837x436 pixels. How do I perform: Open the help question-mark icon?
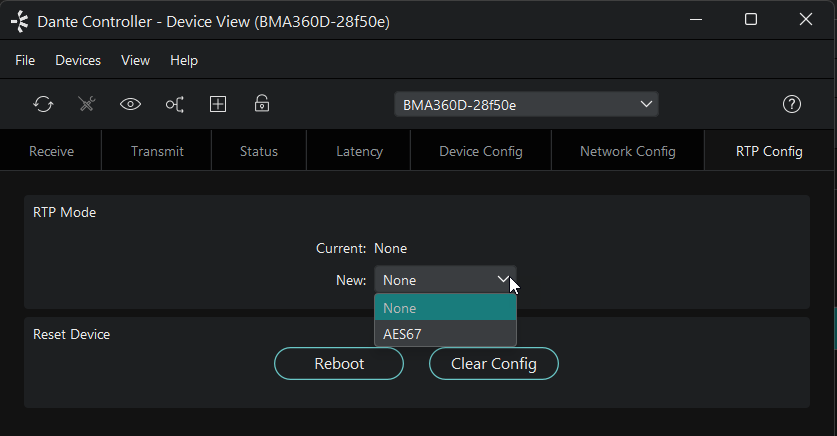(x=792, y=104)
